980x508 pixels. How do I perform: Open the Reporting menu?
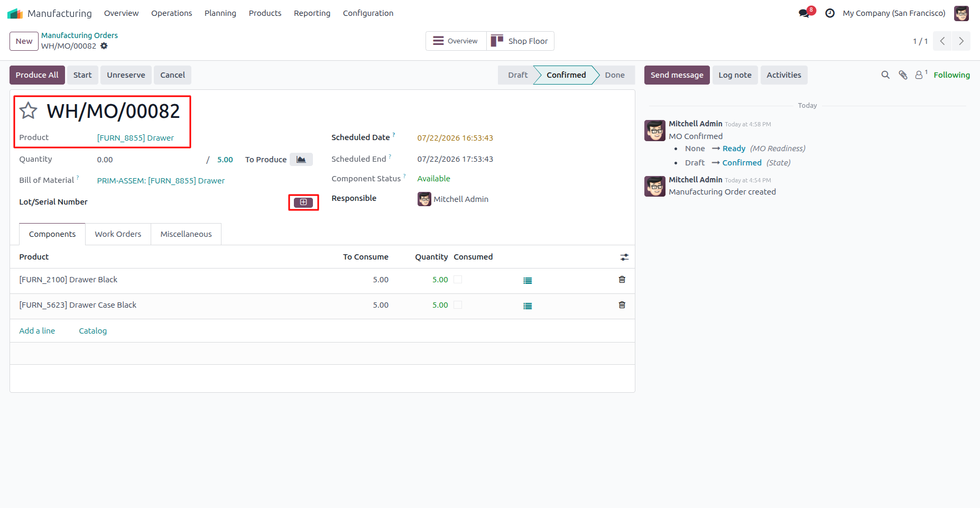[x=312, y=13]
